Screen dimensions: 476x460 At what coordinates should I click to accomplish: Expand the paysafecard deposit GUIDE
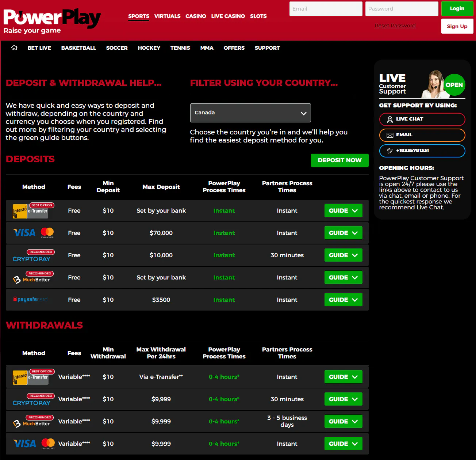point(343,300)
